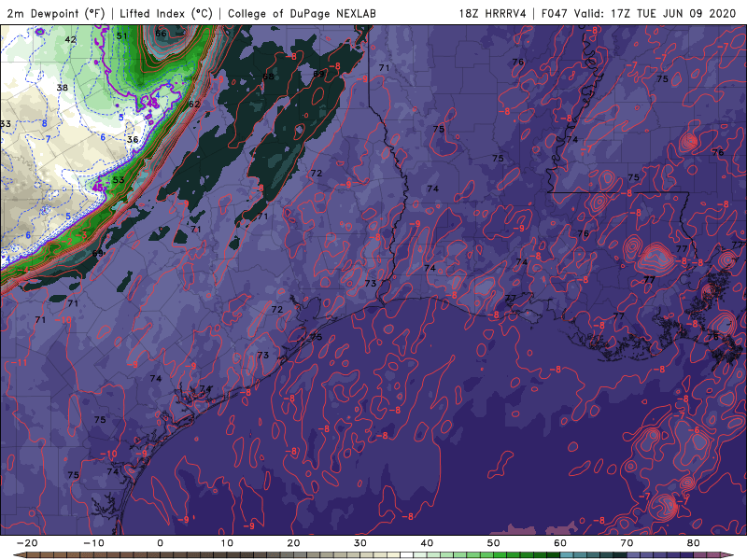This screenshot has height=560, width=747.
Task: Click the "Lifted Index (°C)" title text
Action: click(x=166, y=13)
